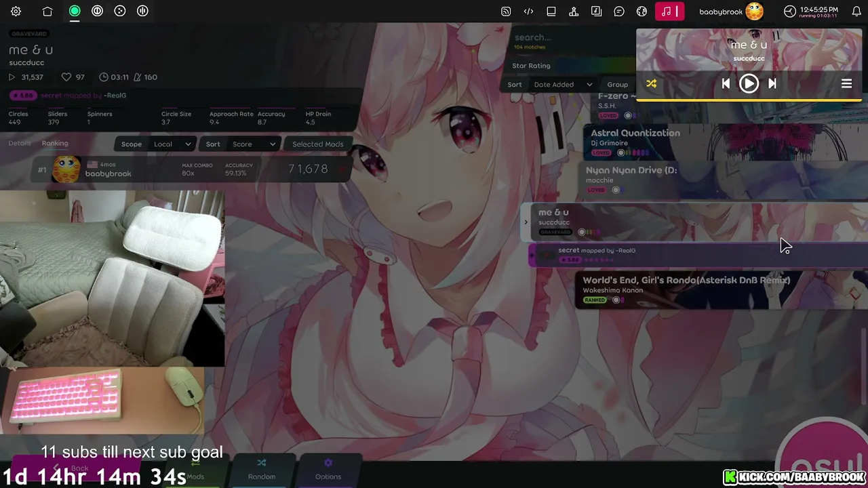Open the rankings podium icon
The height and width of the screenshot is (488, 868).
point(574,12)
